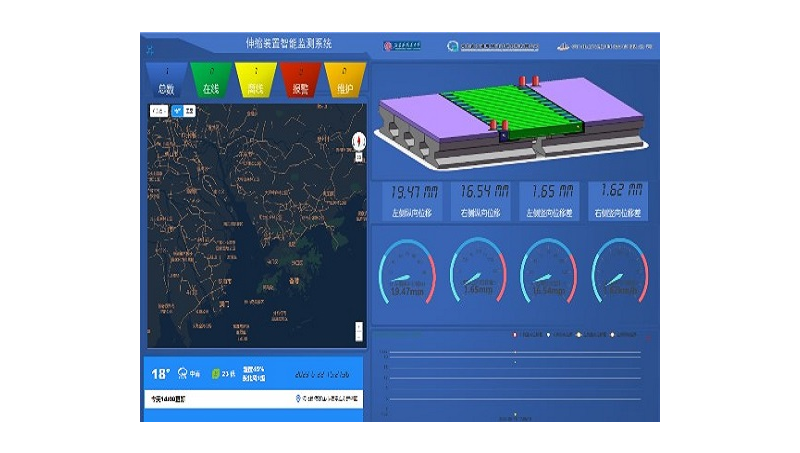The height and width of the screenshot is (453, 800).
Task: Toggle the blue traffic layer button on the map
Action: [177, 111]
